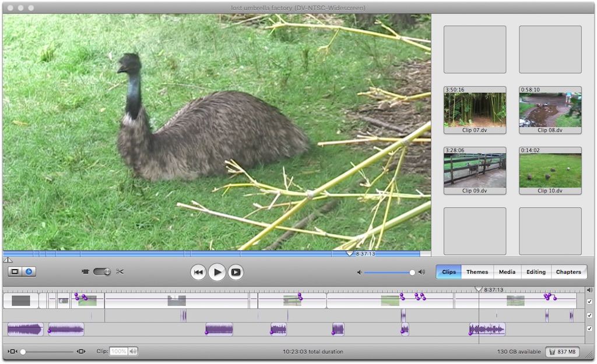Image resolution: width=597 pixels, height=364 pixels.
Task: Open the Chapters pane
Action: 568,272
